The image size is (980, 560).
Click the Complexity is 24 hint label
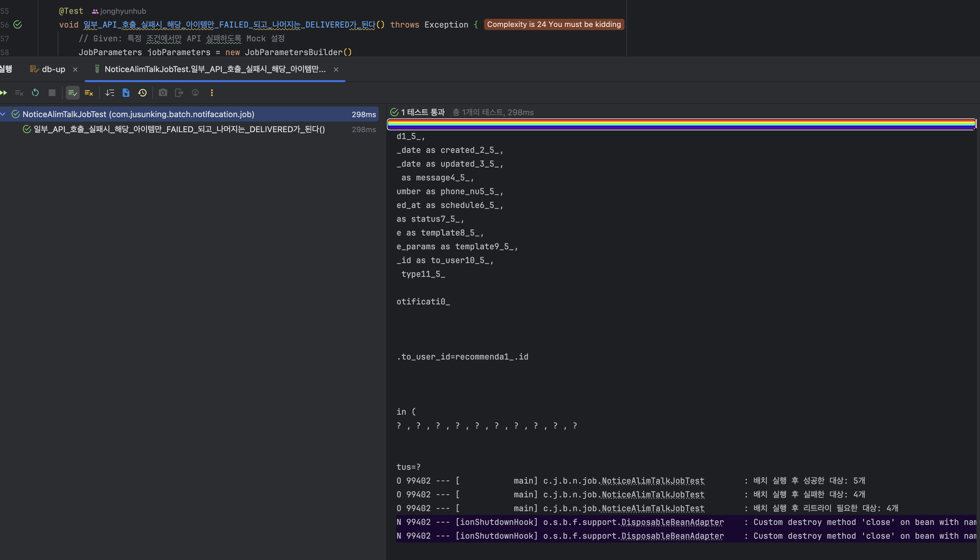(x=554, y=25)
